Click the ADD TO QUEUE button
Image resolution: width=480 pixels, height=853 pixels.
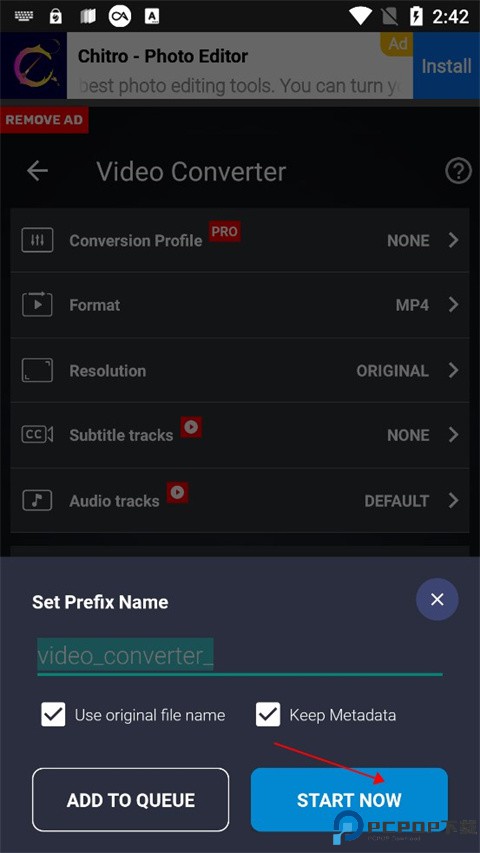[x=131, y=799]
